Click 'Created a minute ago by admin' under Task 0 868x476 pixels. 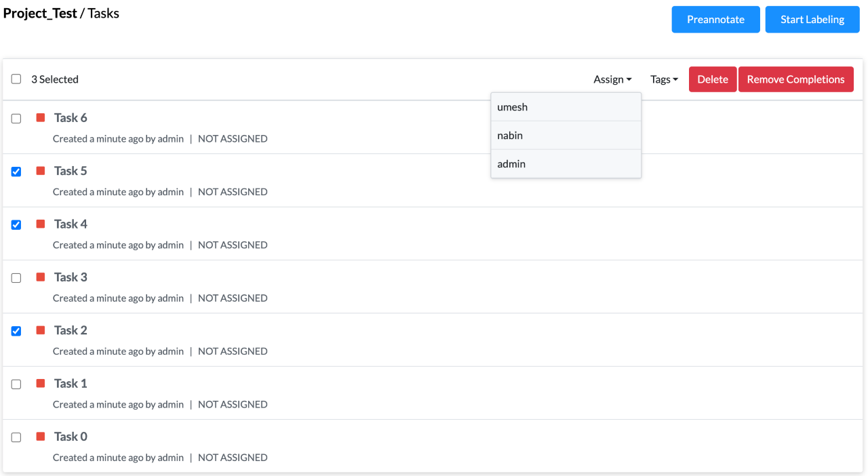[x=119, y=458]
